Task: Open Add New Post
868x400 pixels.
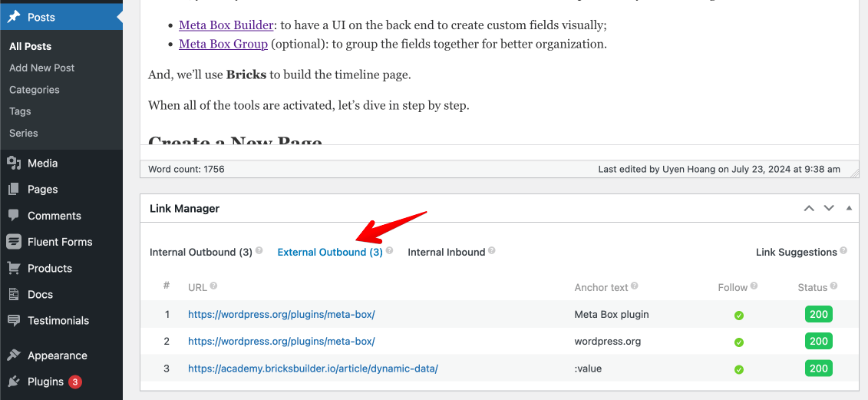Action: [41, 68]
